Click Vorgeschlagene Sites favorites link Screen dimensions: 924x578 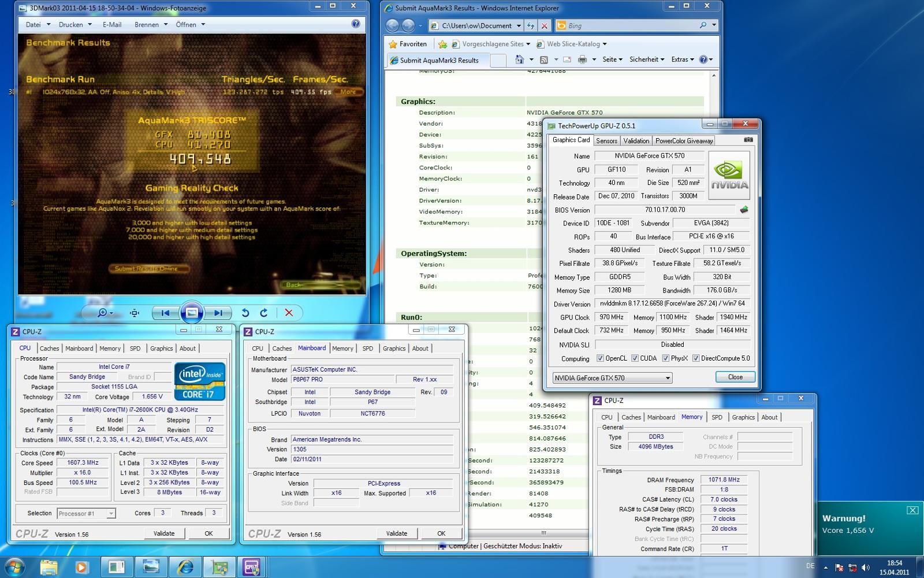[x=491, y=44]
